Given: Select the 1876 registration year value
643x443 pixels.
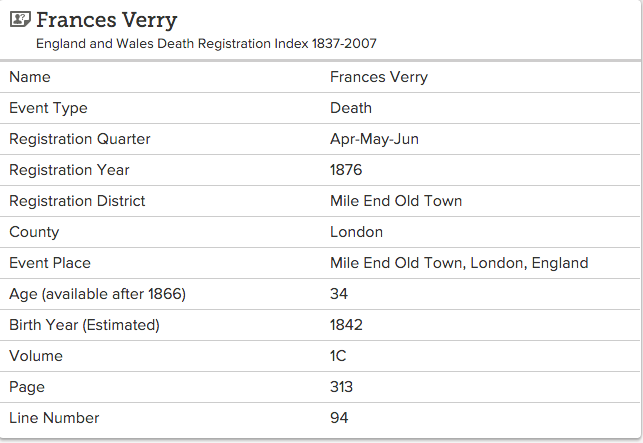Looking at the screenshot, I should point(346,170).
